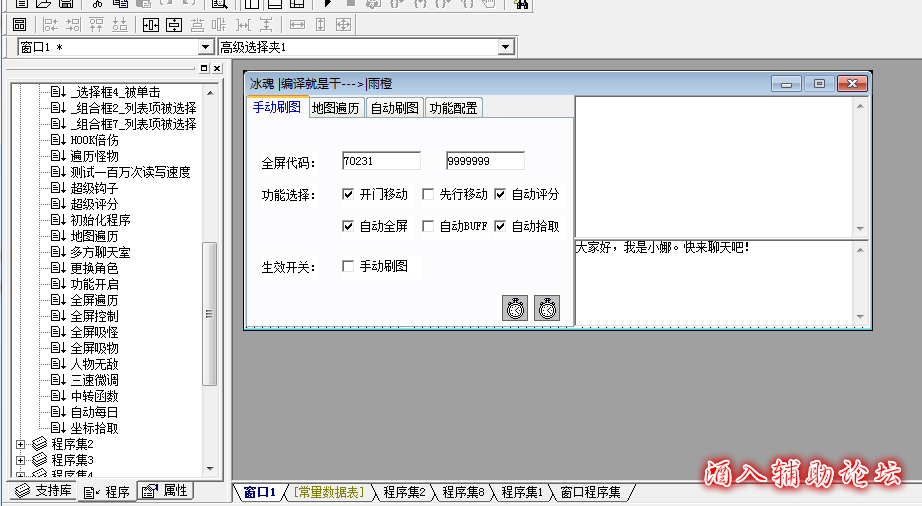Switch to the 属性 panel tab
922x506 pixels.
click(x=165, y=491)
